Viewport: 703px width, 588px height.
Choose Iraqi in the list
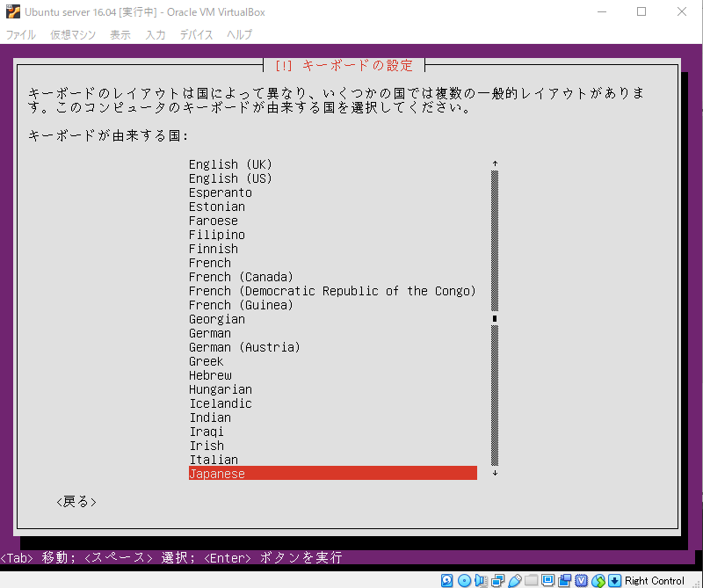tap(333, 432)
